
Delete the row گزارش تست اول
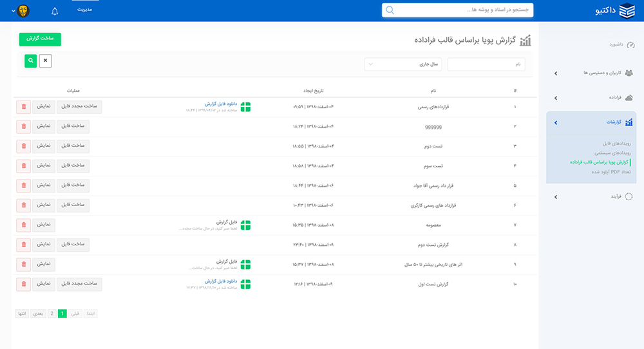(x=24, y=284)
